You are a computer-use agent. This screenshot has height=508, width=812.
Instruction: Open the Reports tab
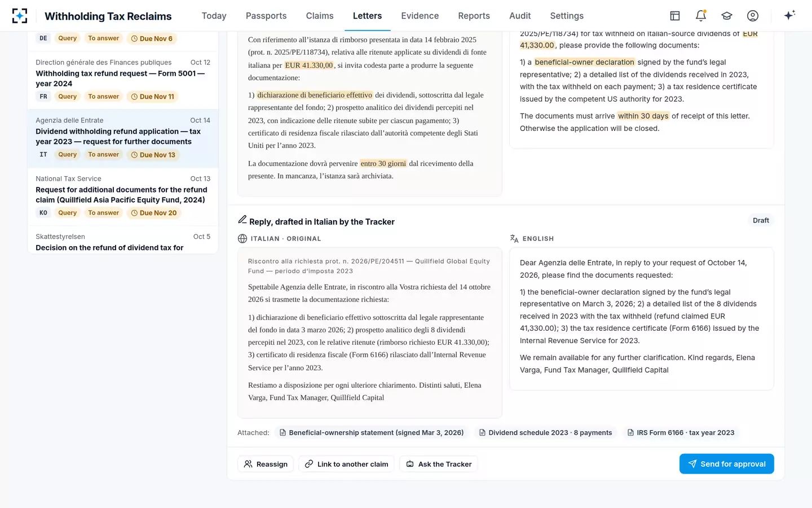tap(474, 16)
